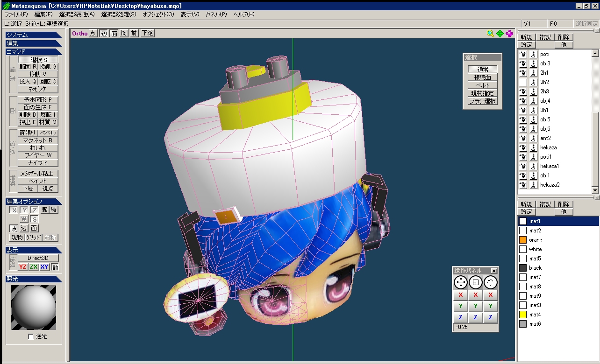
Task: Select the yellow mat4 color swatch
Action: 523,315
